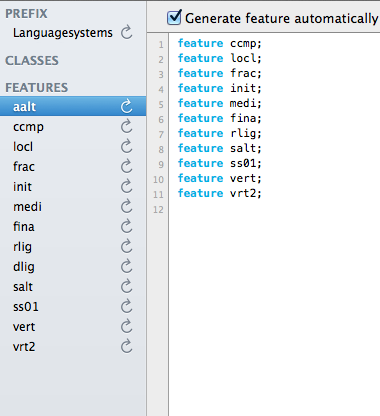Click the PREFIX section header

coord(26,14)
